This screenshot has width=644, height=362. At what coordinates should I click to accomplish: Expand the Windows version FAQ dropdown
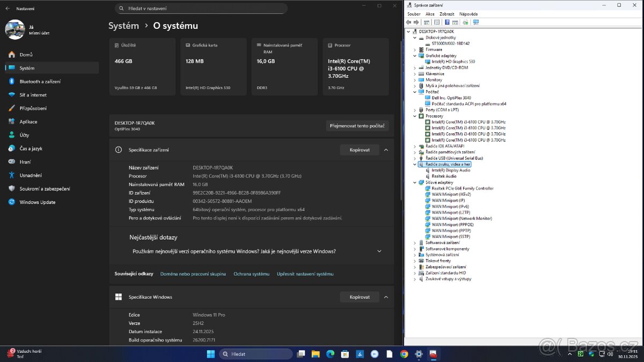[379, 250]
